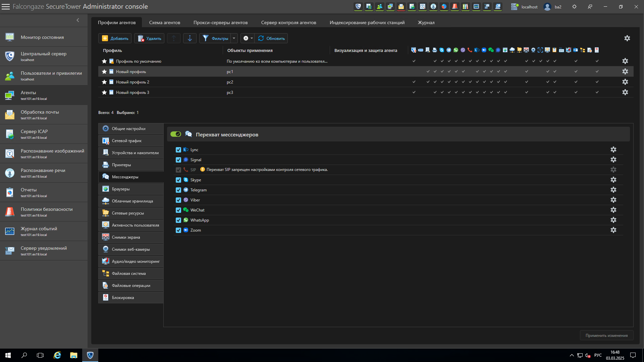This screenshot has width=644, height=362.
Task: Open Пользователи и привилегии section
Action: (x=44, y=76)
